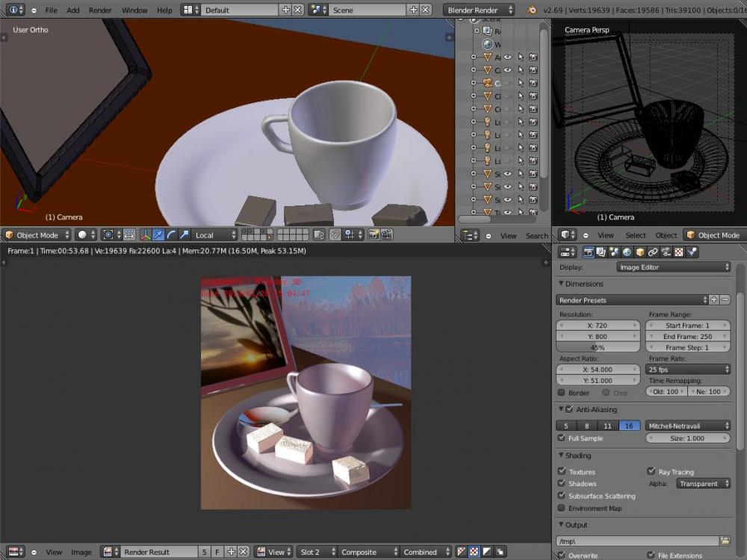The width and height of the screenshot is (747, 560).
Task: Click the translate manipulator arrow icon
Action: 158,234
